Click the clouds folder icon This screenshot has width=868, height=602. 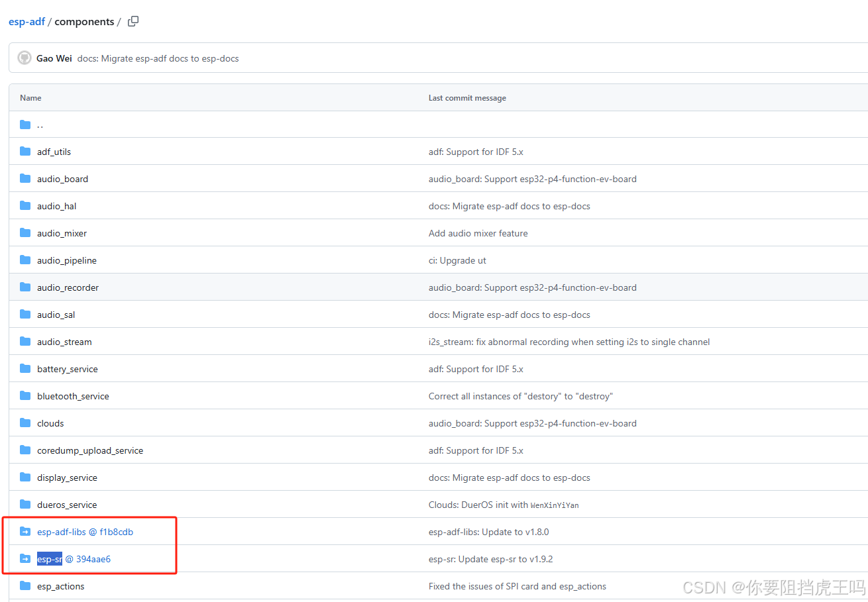(25, 423)
